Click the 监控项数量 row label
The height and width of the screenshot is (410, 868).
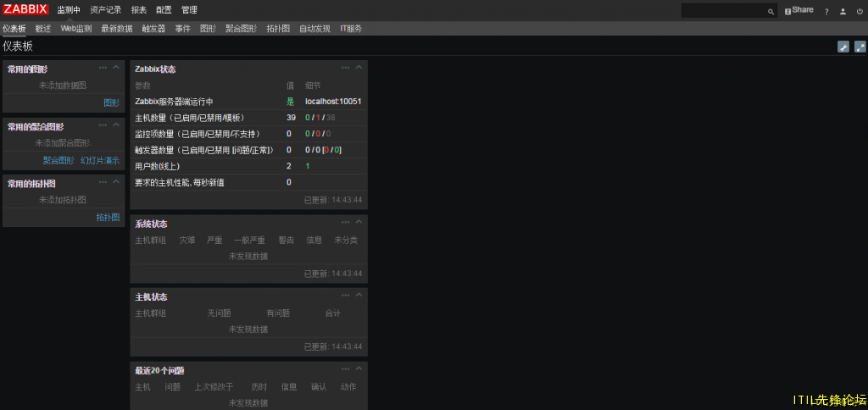[x=198, y=134]
